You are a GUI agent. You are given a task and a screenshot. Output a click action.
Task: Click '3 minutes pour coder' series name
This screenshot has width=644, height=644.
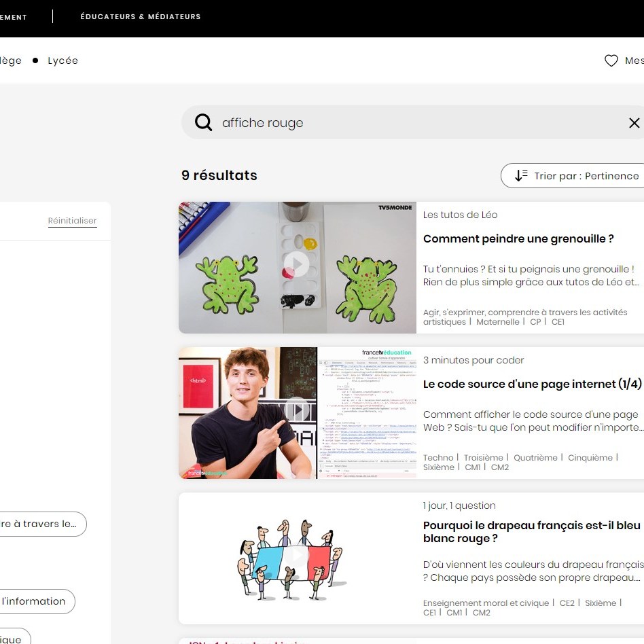point(473,360)
